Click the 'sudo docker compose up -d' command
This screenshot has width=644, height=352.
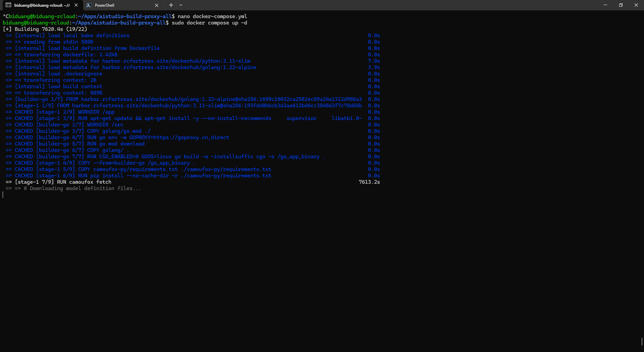tap(209, 23)
